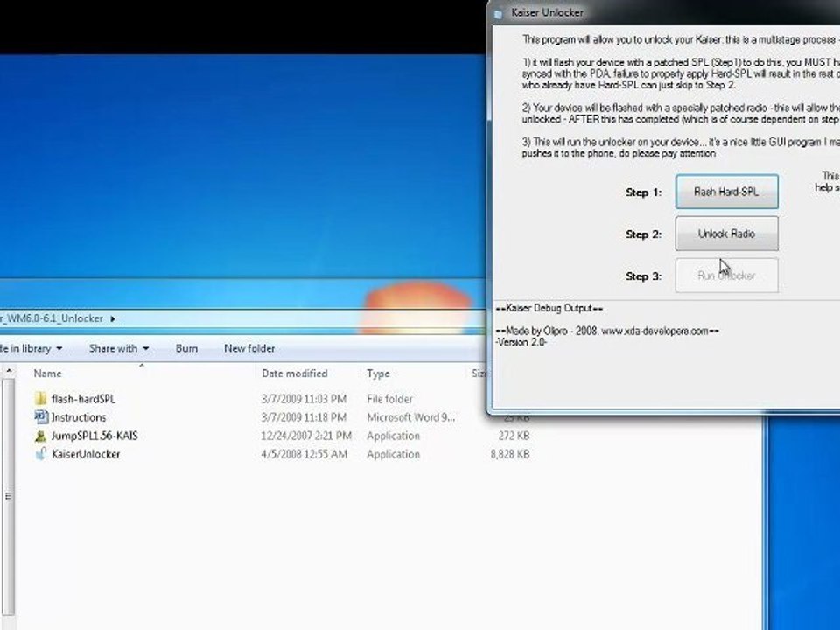This screenshot has width=840, height=630.
Task: Click the Run Unlocker button
Action: tap(726, 276)
